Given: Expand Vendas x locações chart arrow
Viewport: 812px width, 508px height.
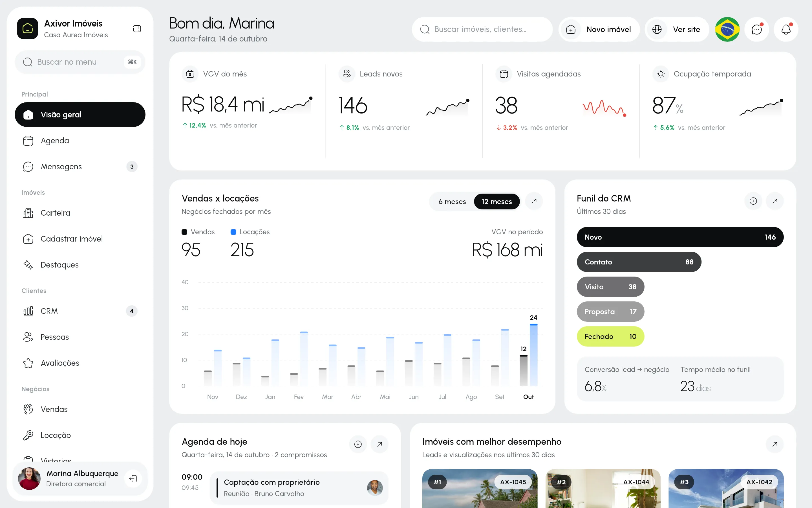Looking at the screenshot, I should click(534, 201).
